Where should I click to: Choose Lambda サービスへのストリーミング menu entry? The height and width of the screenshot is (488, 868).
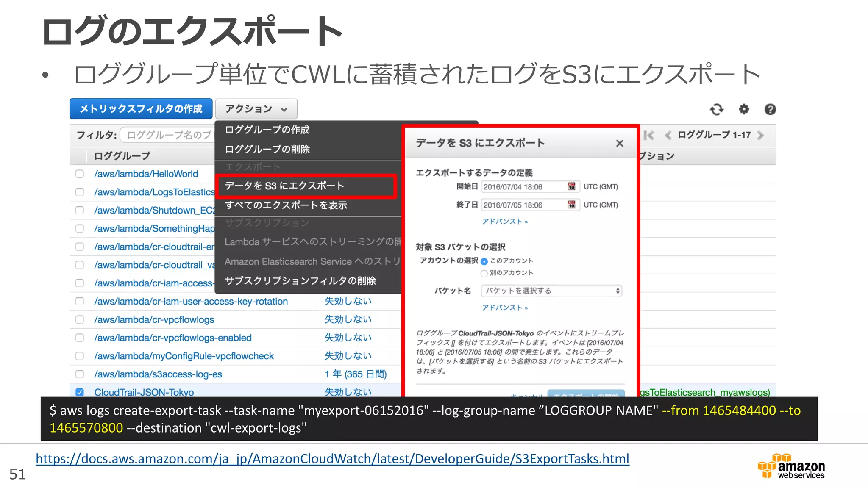point(313,242)
